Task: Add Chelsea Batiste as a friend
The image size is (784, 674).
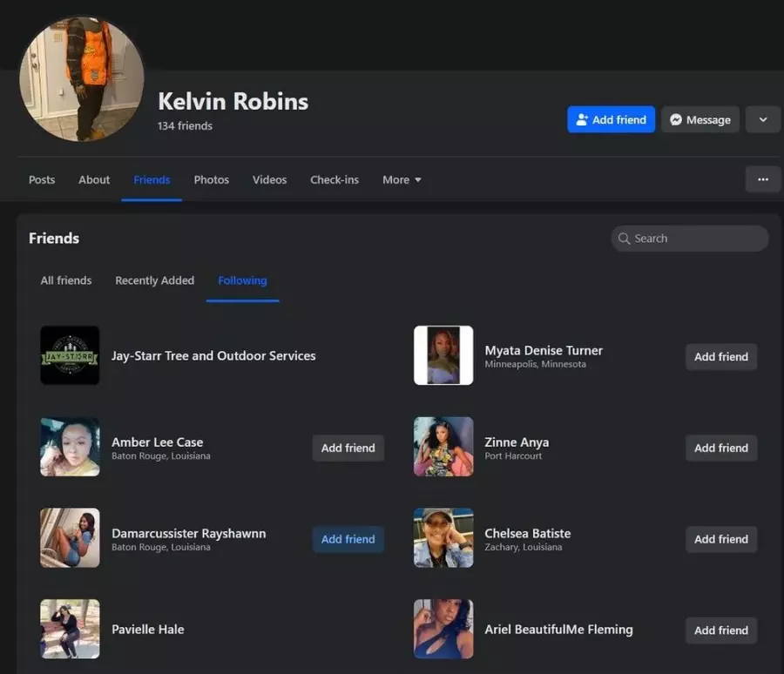Action: pos(720,539)
